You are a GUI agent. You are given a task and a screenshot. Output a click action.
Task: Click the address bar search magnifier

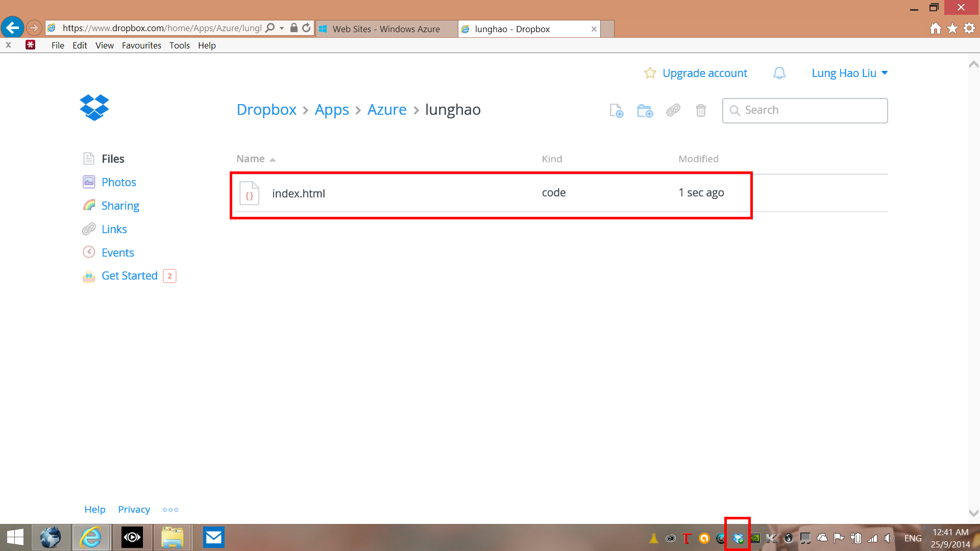click(271, 28)
